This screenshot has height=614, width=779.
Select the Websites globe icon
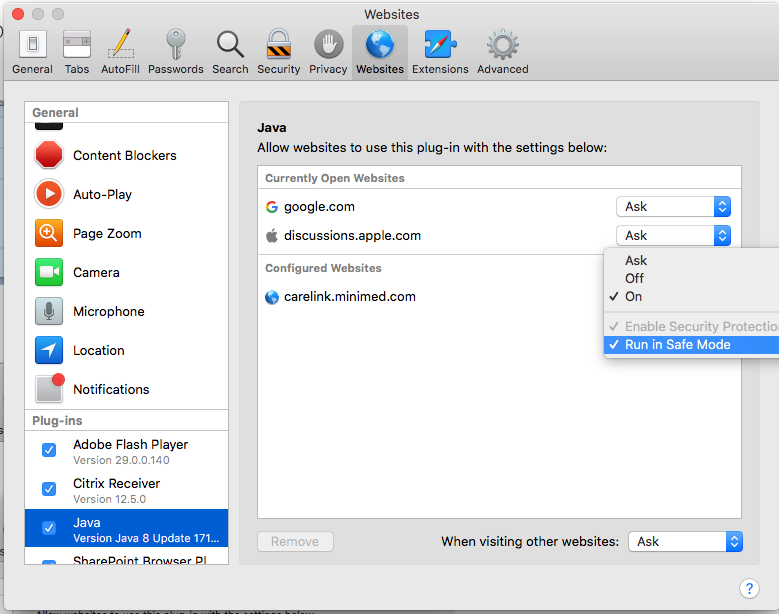click(380, 44)
